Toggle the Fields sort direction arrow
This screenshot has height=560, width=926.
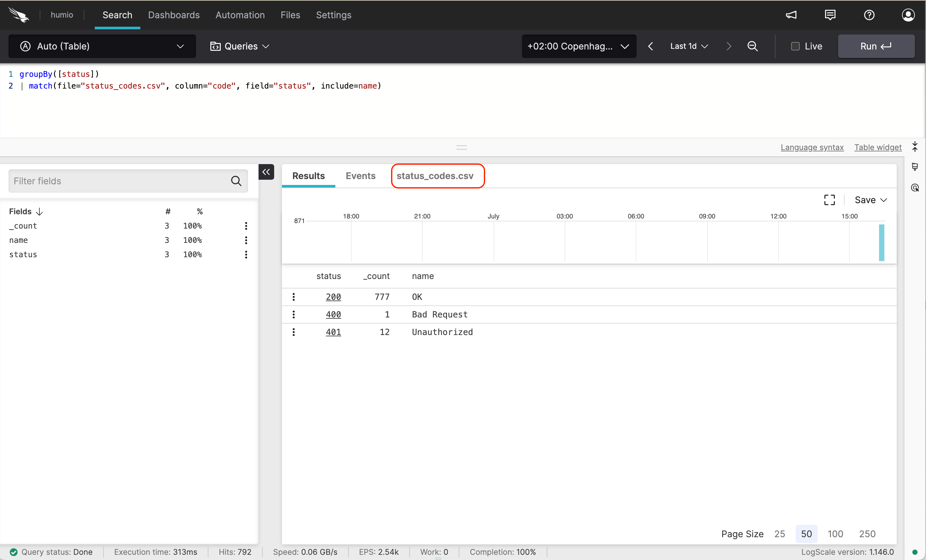pyautogui.click(x=39, y=211)
